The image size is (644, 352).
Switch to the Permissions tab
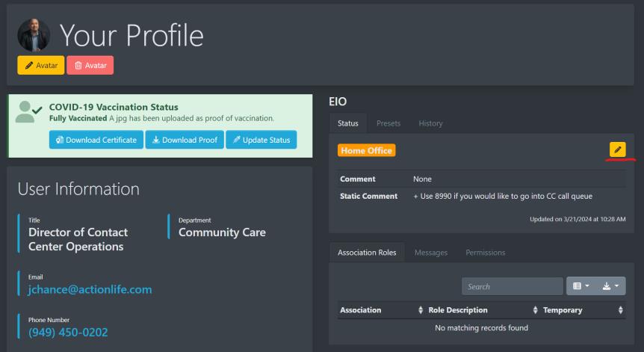click(485, 253)
